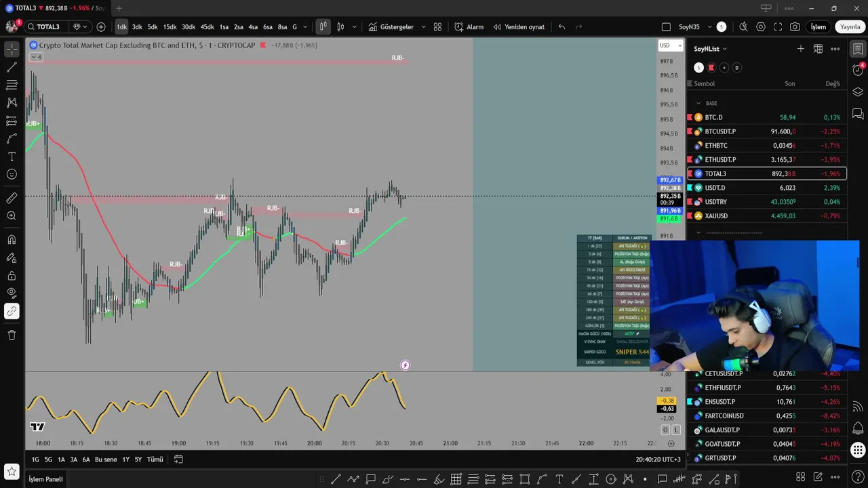Select ETHUSDT.P in the watchlist
This screenshot has height=488, width=868.
click(767, 159)
